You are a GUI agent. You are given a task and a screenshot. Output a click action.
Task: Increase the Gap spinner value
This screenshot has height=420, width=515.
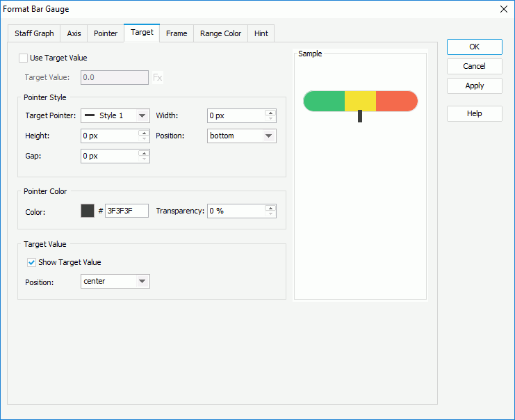pos(144,152)
